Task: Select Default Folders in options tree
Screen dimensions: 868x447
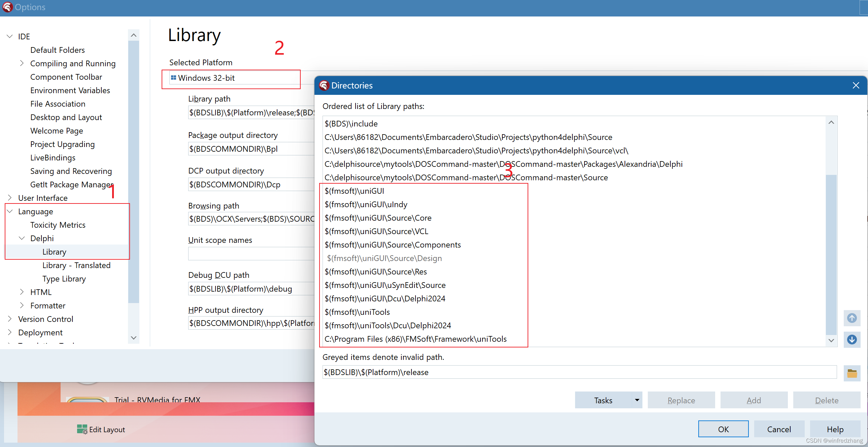Action: tap(58, 50)
